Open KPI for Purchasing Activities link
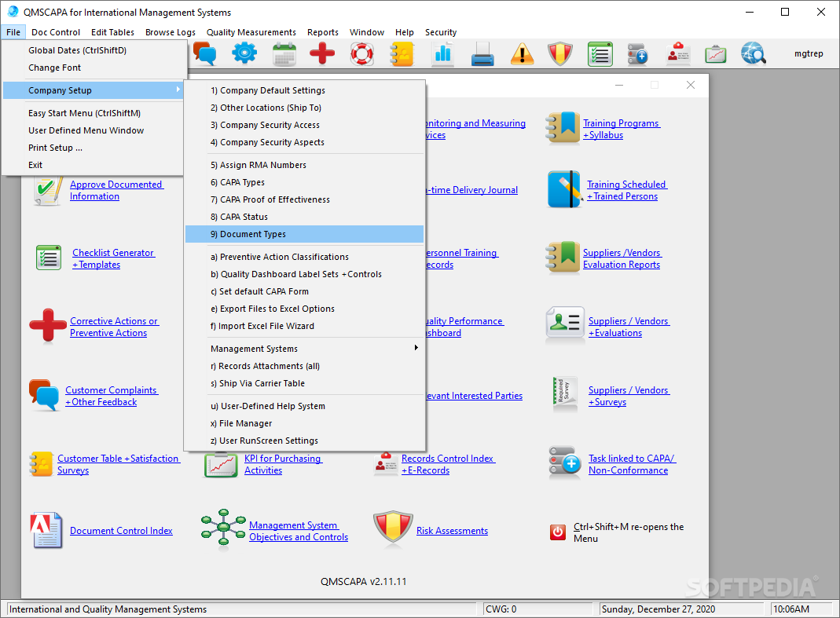 [284, 464]
